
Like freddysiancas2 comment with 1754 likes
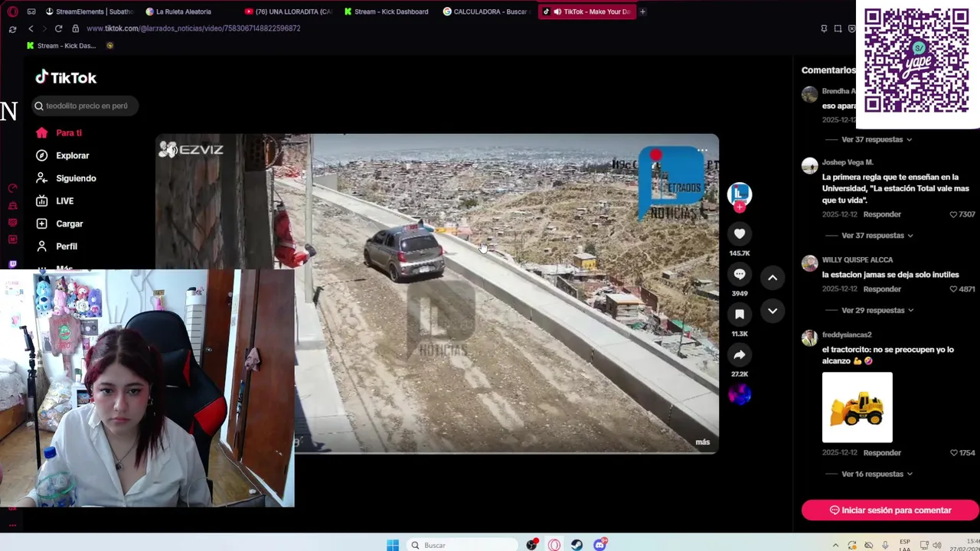pyautogui.click(x=953, y=453)
